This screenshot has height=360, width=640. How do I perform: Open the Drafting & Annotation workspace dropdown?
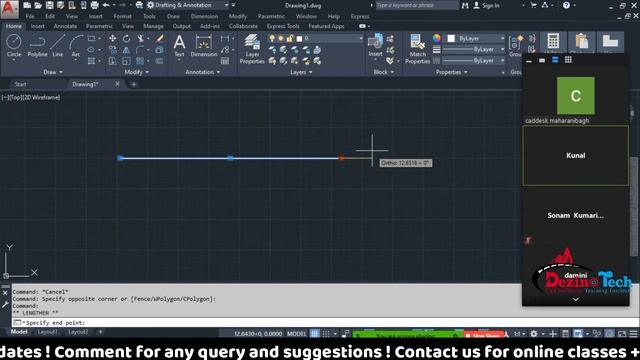coord(188,5)
